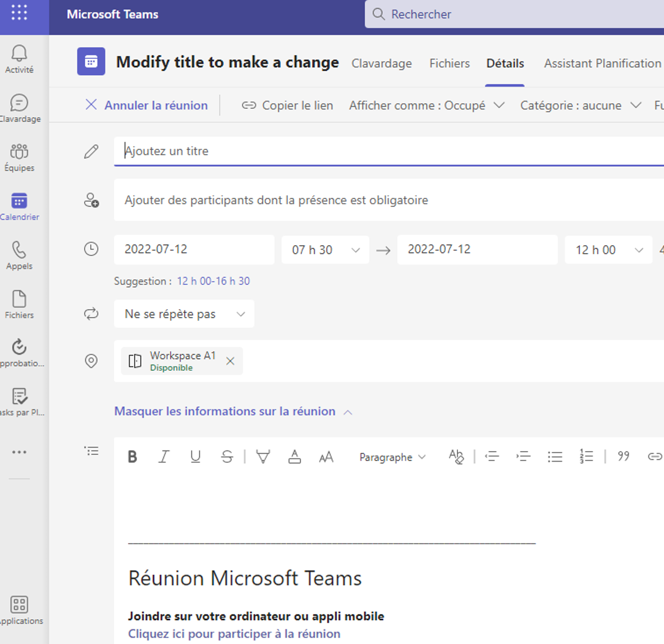Viewport: 664px width, 644px height.
Task: Click the meeting calendar icon beside title
Action: pyautogui.click(x=91, y=61)
